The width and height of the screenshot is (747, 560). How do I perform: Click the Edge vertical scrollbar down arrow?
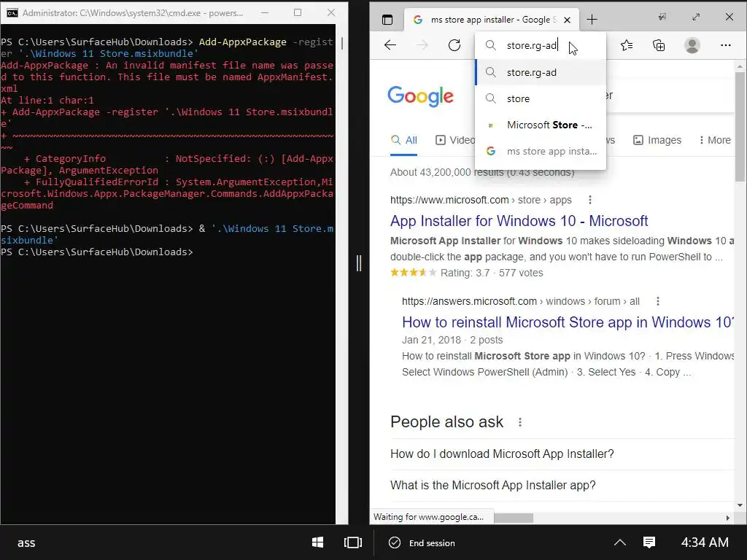point(740,505)
